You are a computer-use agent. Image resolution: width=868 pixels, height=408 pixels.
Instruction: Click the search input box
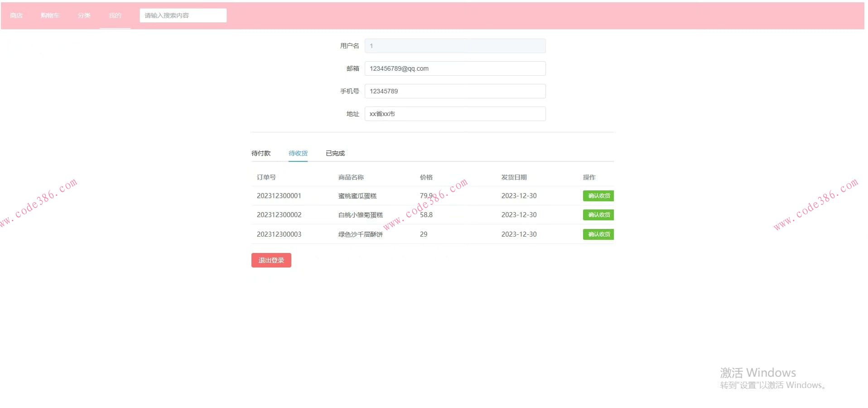(183, 15)
